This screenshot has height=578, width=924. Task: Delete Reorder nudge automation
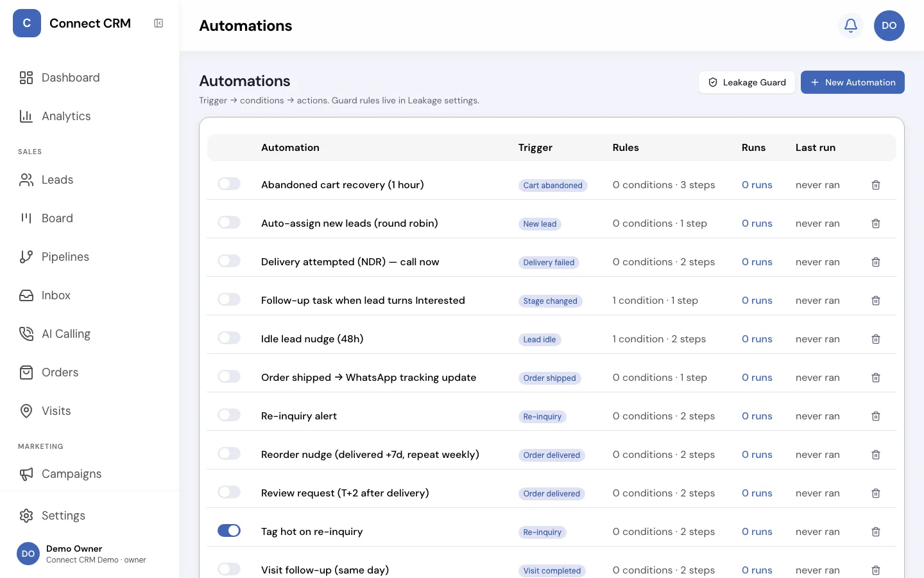coord(876,455)
